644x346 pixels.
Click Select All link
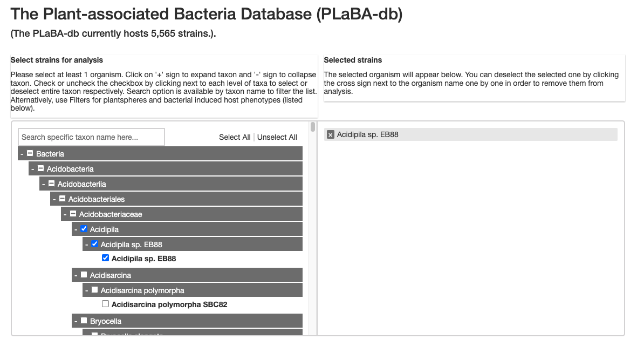(x=235, y=137)
